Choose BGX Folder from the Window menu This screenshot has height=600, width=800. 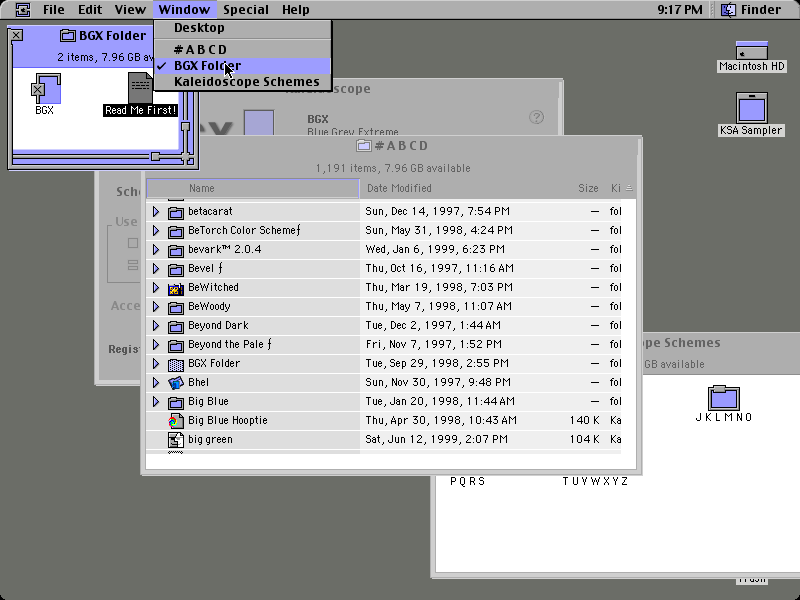coord(242,66)
